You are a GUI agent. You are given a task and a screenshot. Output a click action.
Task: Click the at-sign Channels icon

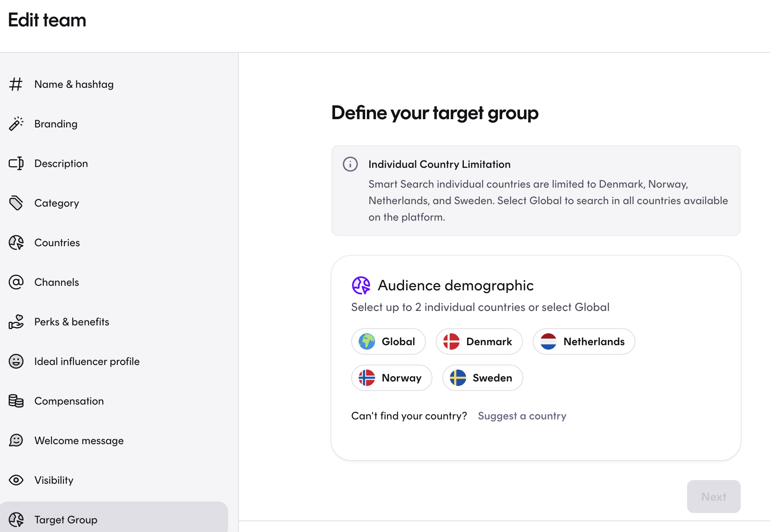point(16,282)
